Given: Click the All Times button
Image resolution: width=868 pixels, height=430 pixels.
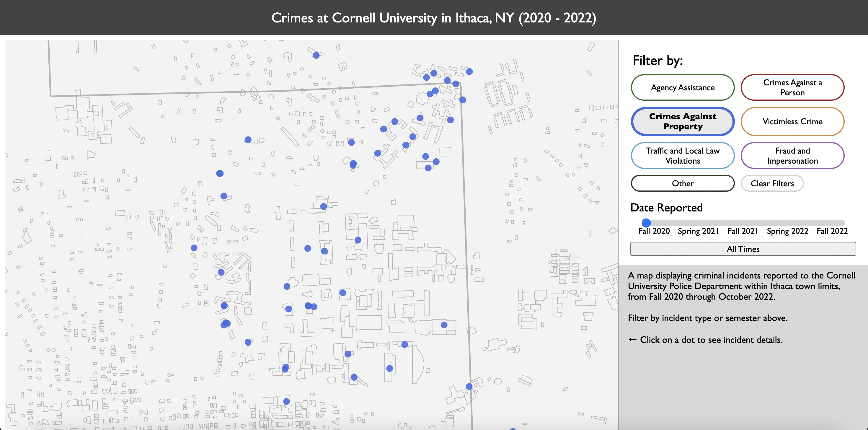Looking at the screenshot, I should click(x=743, y=249).
